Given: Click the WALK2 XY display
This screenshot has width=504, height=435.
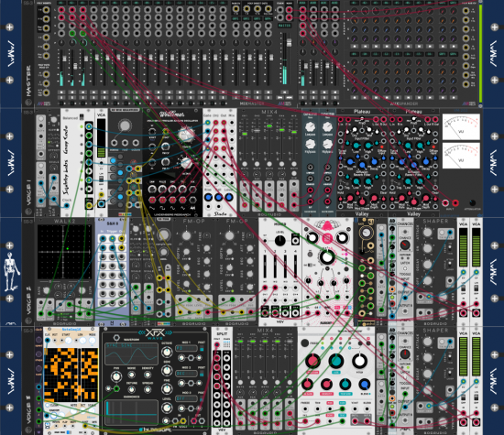Looking at the screenshot, I should (65, 252).
